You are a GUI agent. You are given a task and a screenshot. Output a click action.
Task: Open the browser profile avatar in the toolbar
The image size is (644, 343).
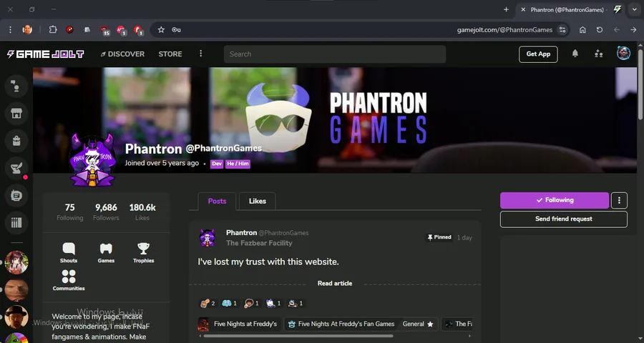click(x=27, y=29)
